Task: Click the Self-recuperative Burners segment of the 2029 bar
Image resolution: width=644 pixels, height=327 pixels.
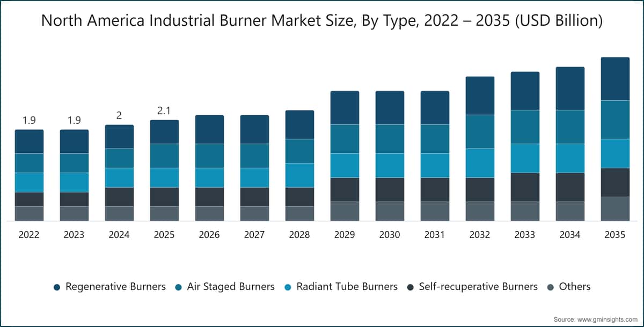Action: point(345,190)
